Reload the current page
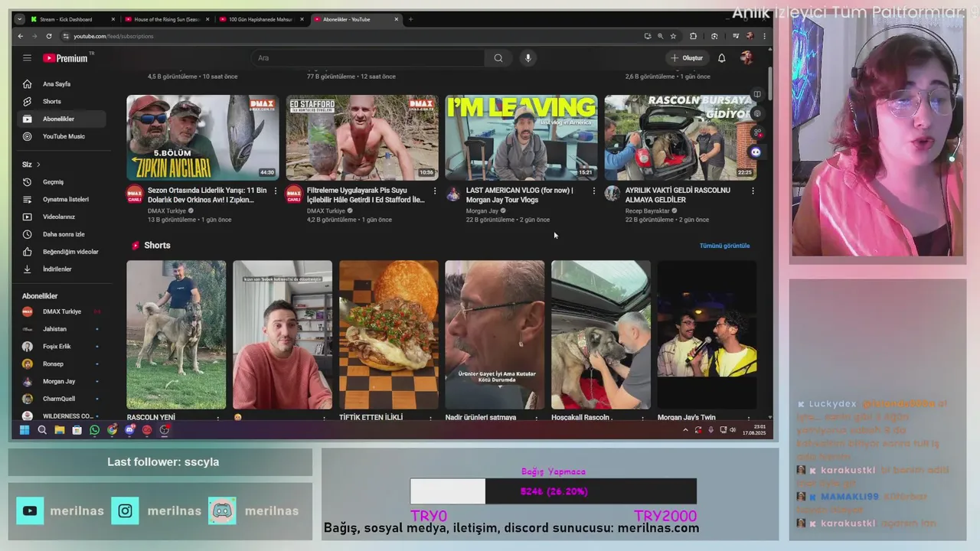Image resolution: width=980 pixels, height=551 pixels. coord(49,36)
